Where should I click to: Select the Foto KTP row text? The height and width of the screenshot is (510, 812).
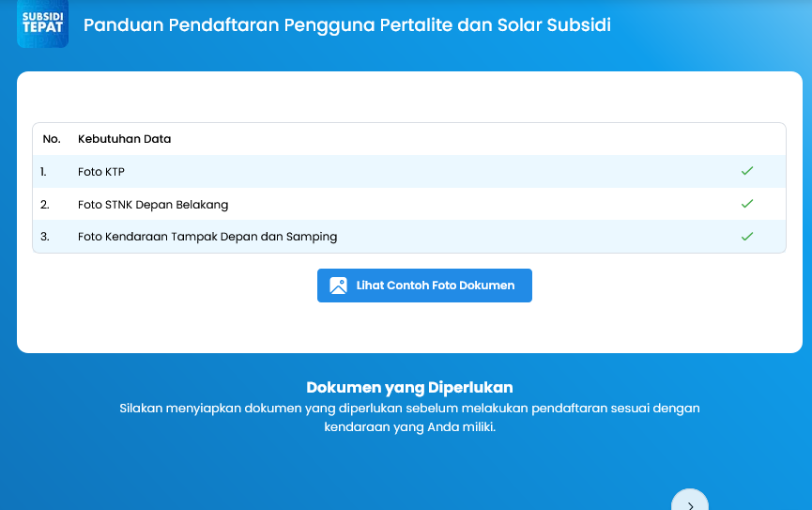click(101, 172)
